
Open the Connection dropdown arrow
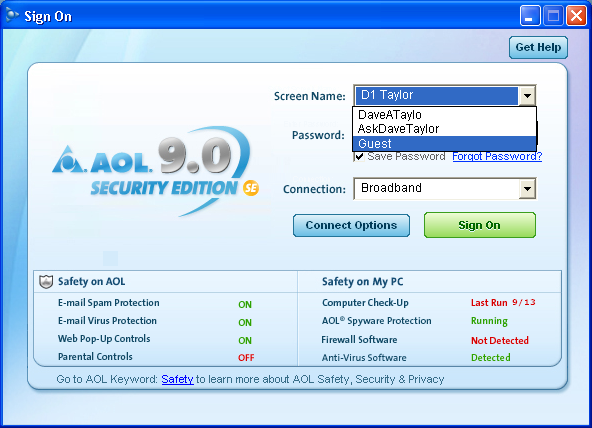click(x=527, y=188)
